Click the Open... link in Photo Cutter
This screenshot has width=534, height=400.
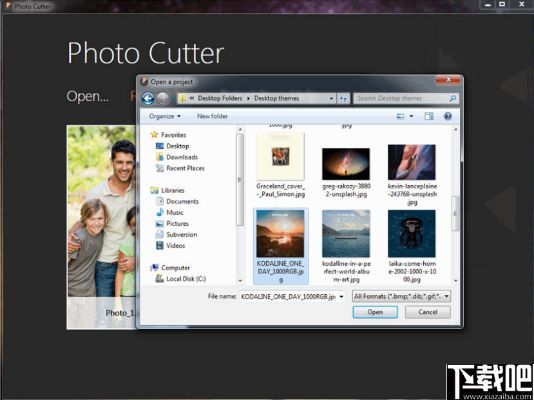click(x=88, y=96)
